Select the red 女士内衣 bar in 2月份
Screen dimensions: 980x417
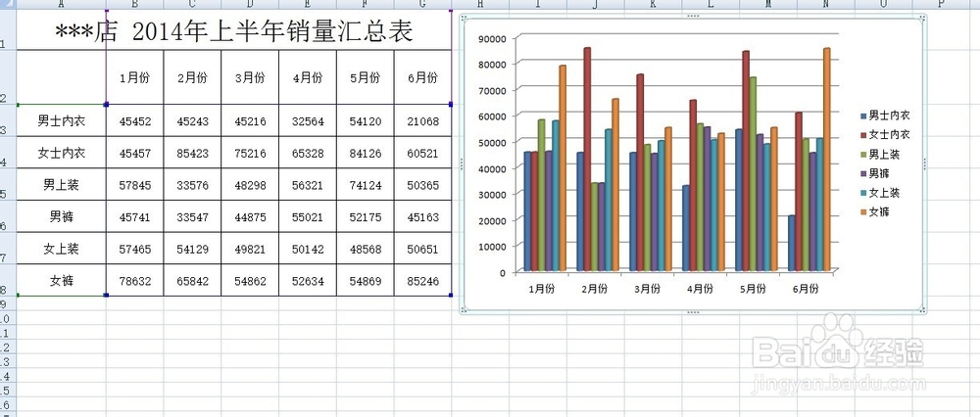coord(587,160)
